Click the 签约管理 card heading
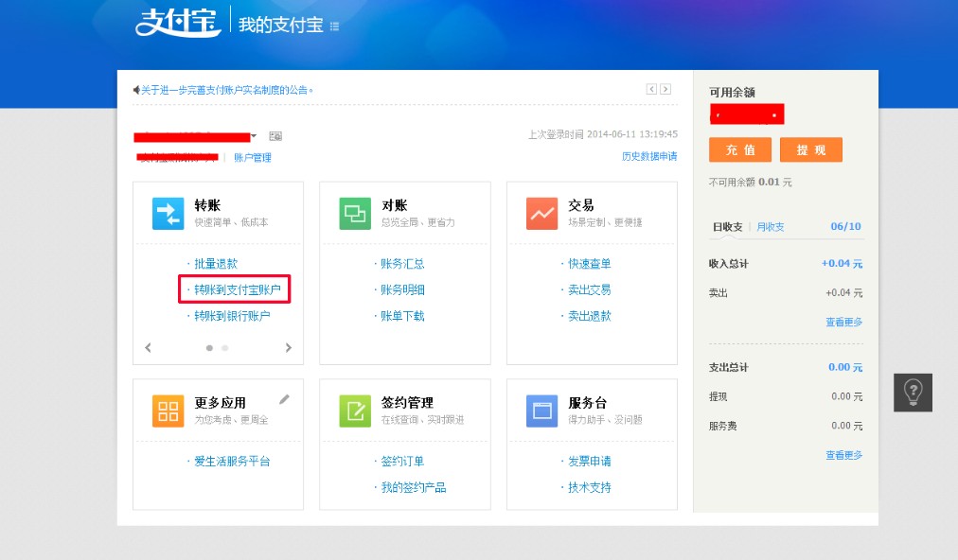This screenshot has width=958, height=560. [x=407, y=402]
